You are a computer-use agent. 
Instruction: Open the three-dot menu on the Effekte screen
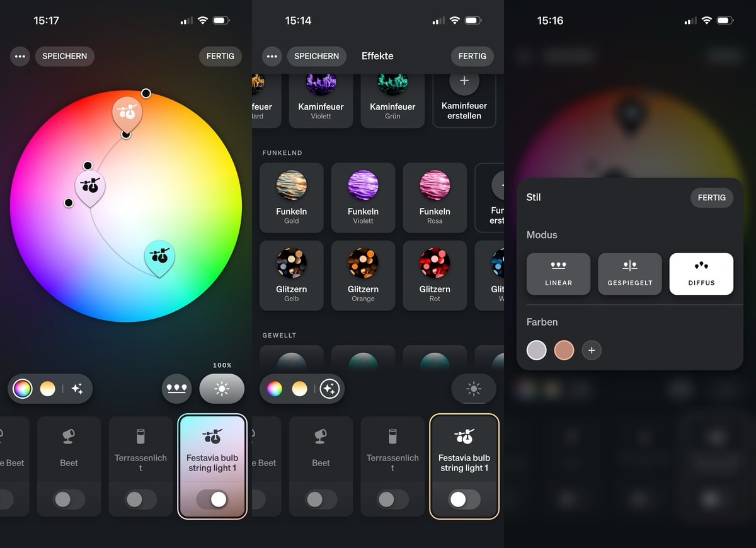tap(272, 56)
